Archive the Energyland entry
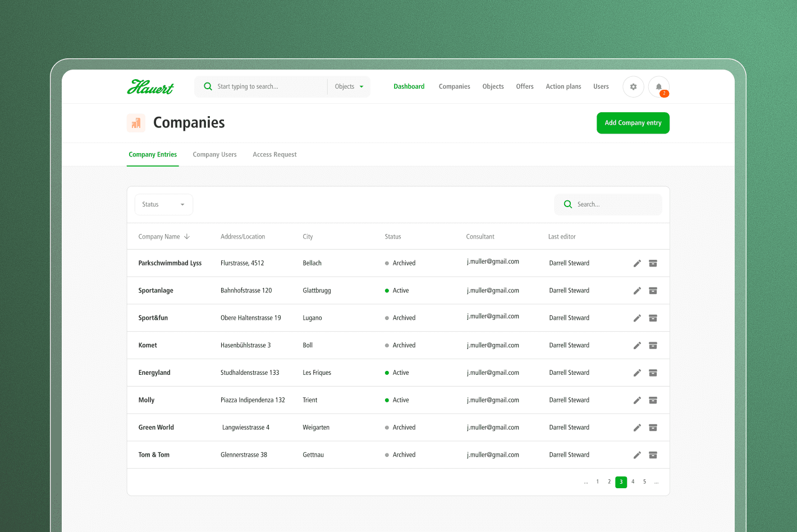The image size is (797, 532). pyautogui.click(x=653, y=373)
